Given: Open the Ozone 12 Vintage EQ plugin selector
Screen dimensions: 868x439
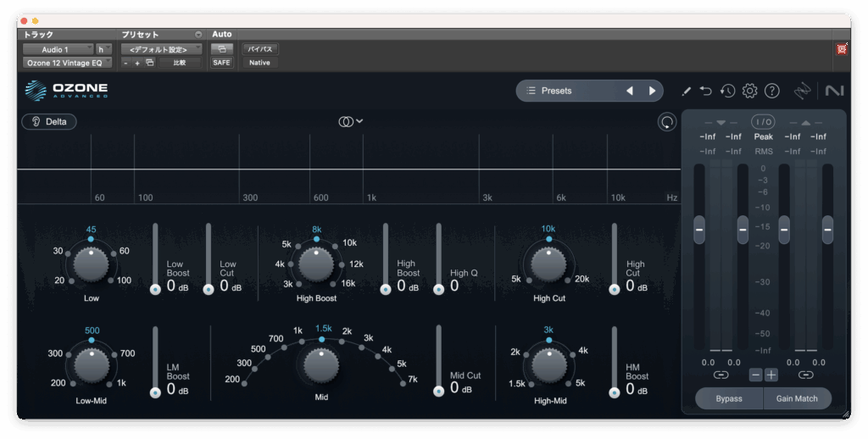Looking at the screenshot, I should pyautogui.click(x=66, y=63).
